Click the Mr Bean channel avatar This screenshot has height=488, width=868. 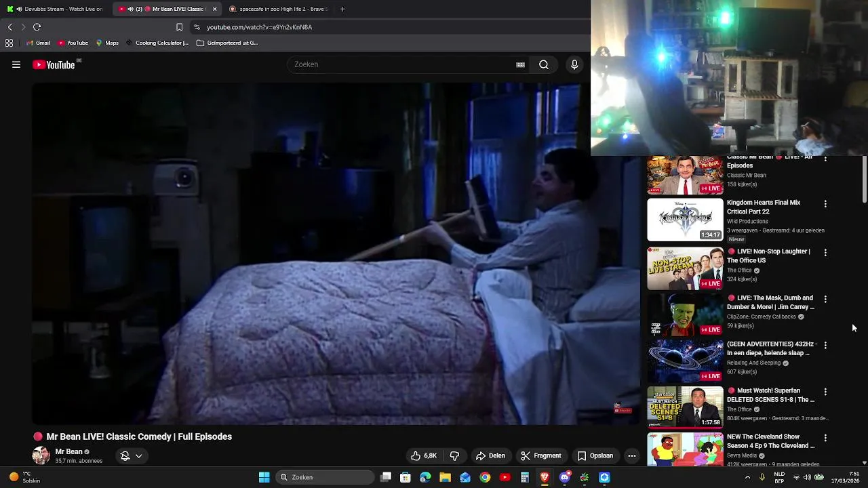click(41, 455)
